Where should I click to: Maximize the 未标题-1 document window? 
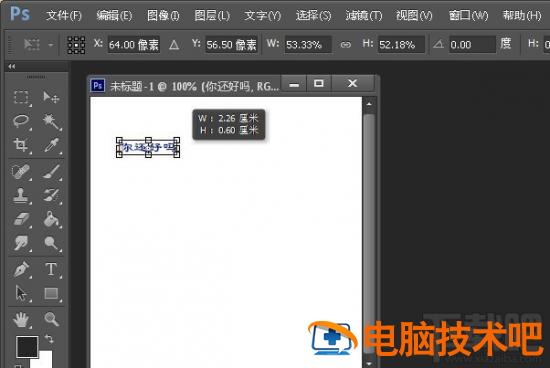(x=319, y=84)
